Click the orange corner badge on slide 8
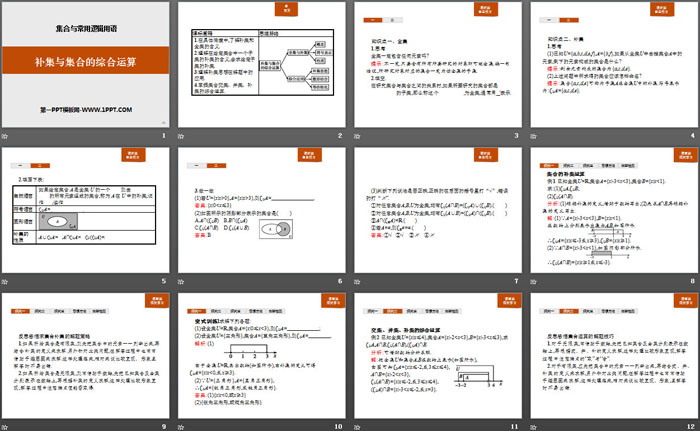Image resolution: width=700 pixels, height=431 pixels. pyautogui.click(x=686, y=155)
